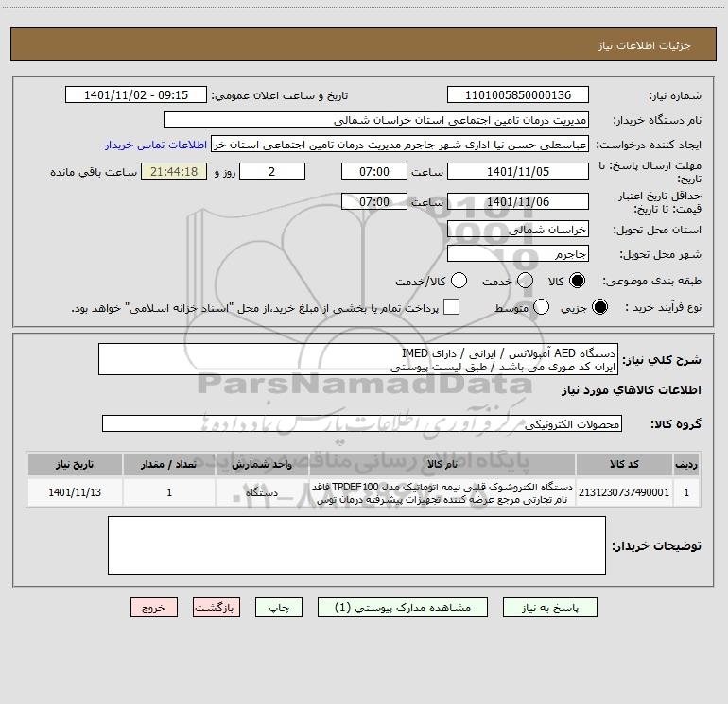
Task: Click the نام کالا column header
Action: 442,464
